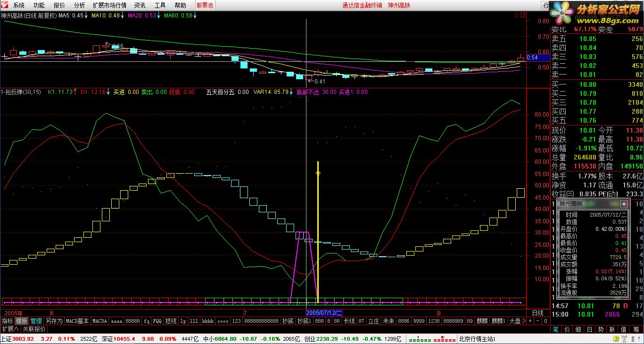Select the 势 tab in the quote panel

point(602,329)
